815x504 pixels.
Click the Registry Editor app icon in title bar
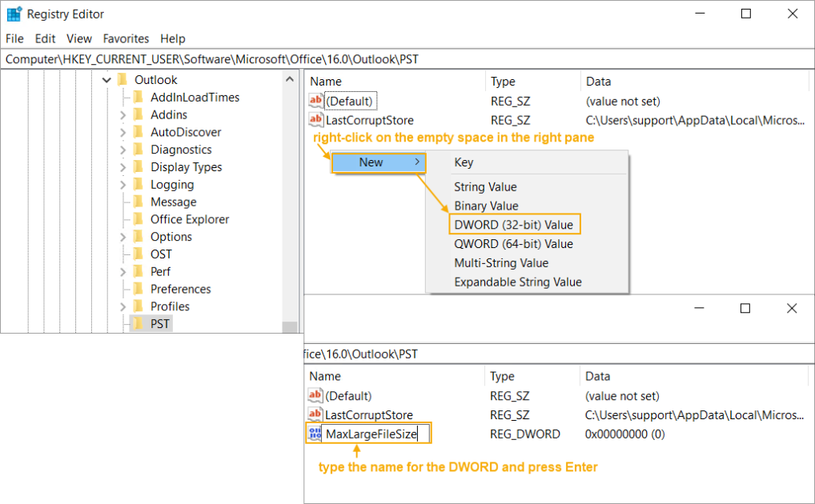tap(14, 14)
